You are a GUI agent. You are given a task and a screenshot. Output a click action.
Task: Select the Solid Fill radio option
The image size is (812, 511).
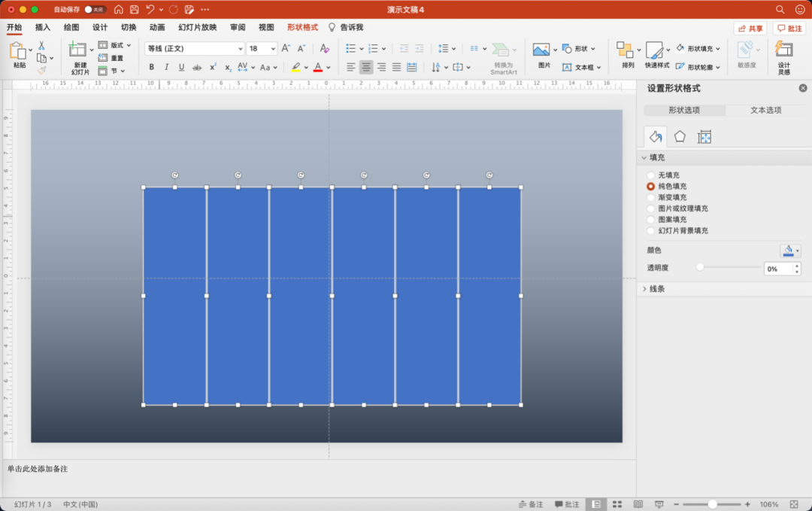click(651, 186)
